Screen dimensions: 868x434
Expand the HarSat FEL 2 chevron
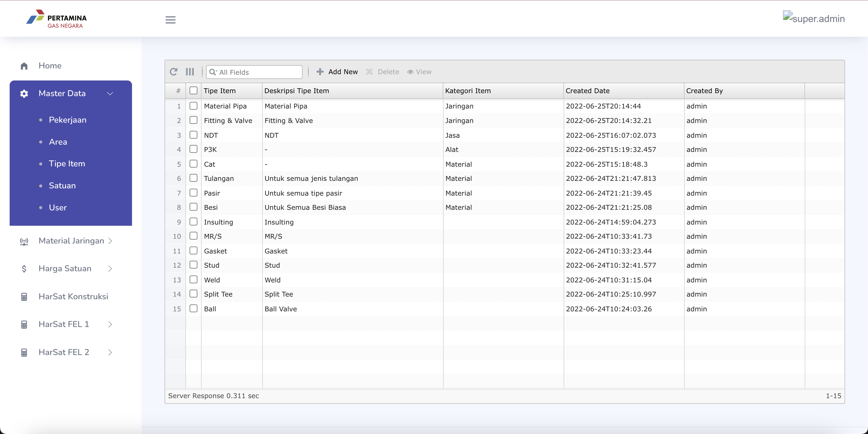tap(110, 352)
